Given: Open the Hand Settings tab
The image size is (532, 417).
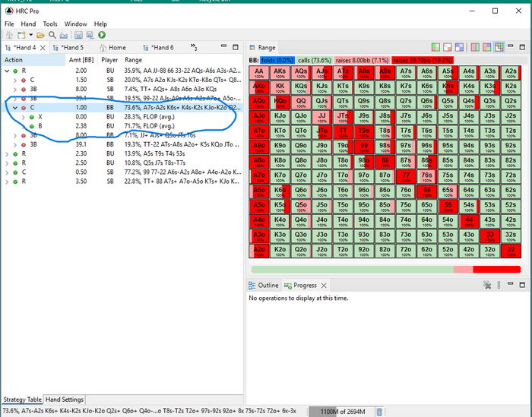Looking at the screenshot, I should [64, 400].
